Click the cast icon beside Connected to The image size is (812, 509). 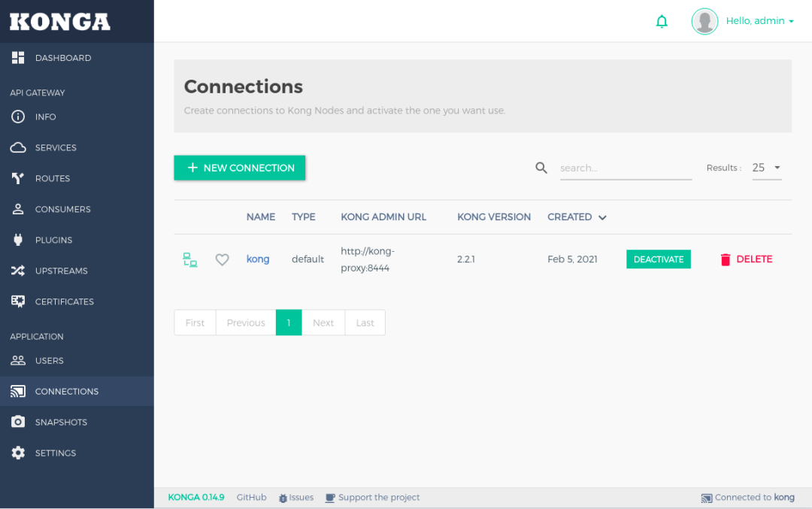click(x=706, y=498)
